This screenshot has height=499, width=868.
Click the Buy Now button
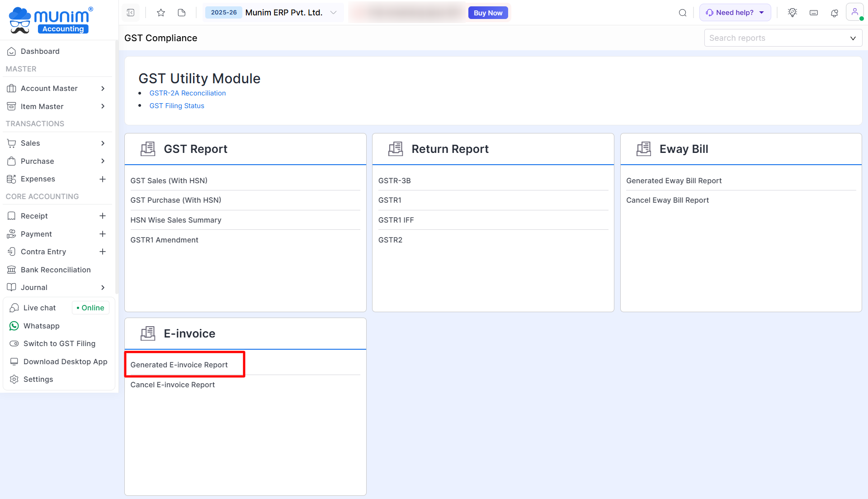[488, 13]
